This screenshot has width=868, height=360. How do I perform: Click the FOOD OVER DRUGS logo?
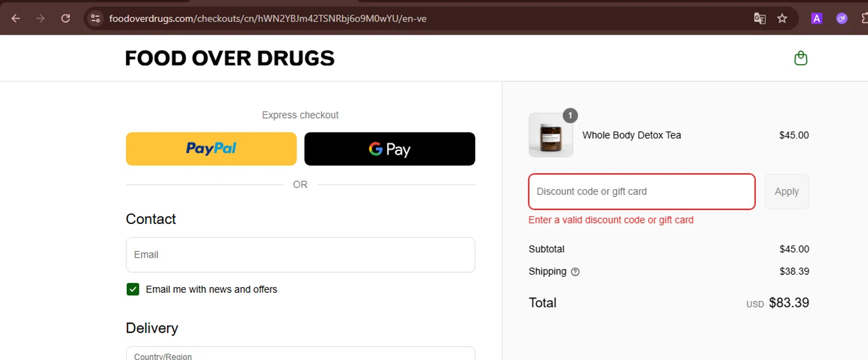coord(230,58)
